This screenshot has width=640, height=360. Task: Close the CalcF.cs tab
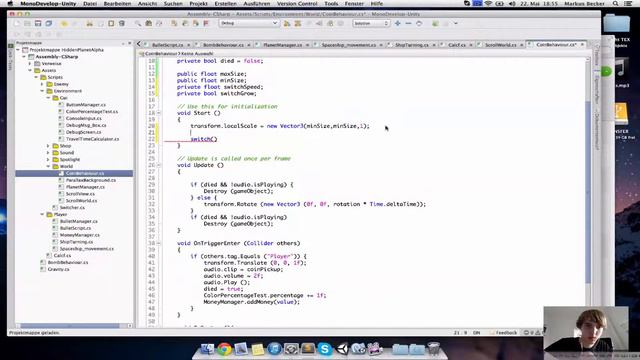(x=471, y=45)
